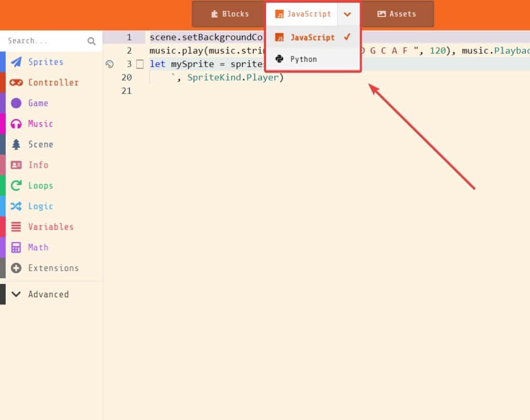Open the Scene toolbox category

[x=39, y=144]
